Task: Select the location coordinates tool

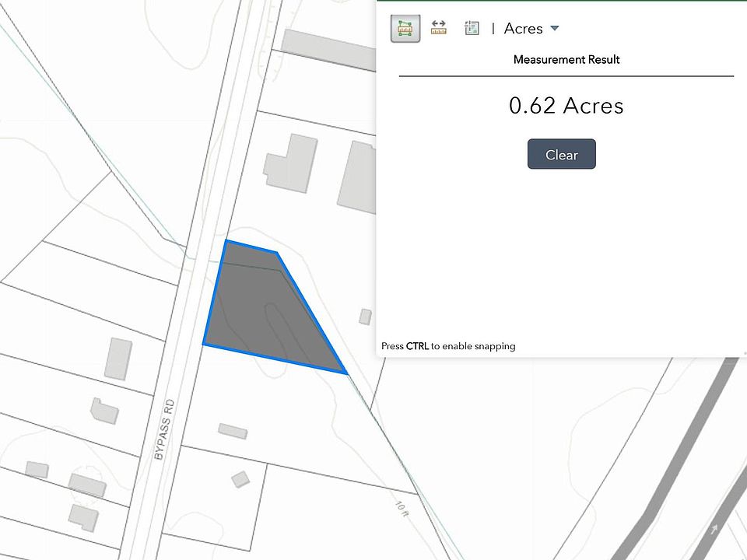Action: 472,28
